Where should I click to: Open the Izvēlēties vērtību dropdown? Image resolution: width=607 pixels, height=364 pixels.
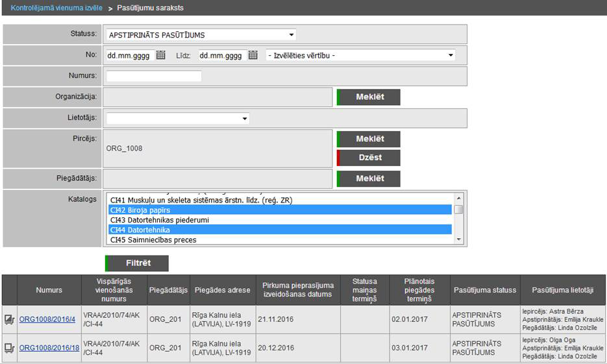(x=360, y=55)
